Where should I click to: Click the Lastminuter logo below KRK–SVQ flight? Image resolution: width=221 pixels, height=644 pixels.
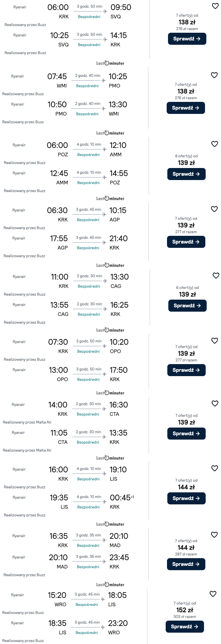[110, 63]
